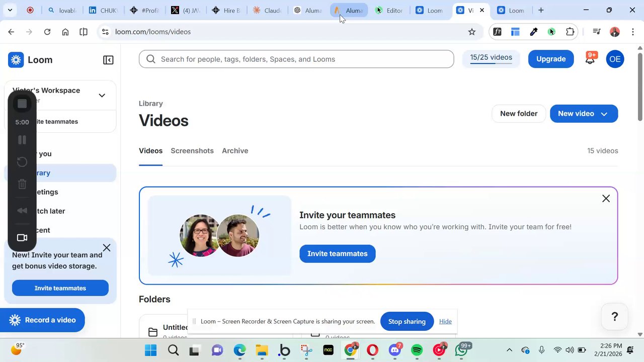644x362 pixels.
Task: Click the 15/25 videos usage indicator
Action: coord(491,59)
